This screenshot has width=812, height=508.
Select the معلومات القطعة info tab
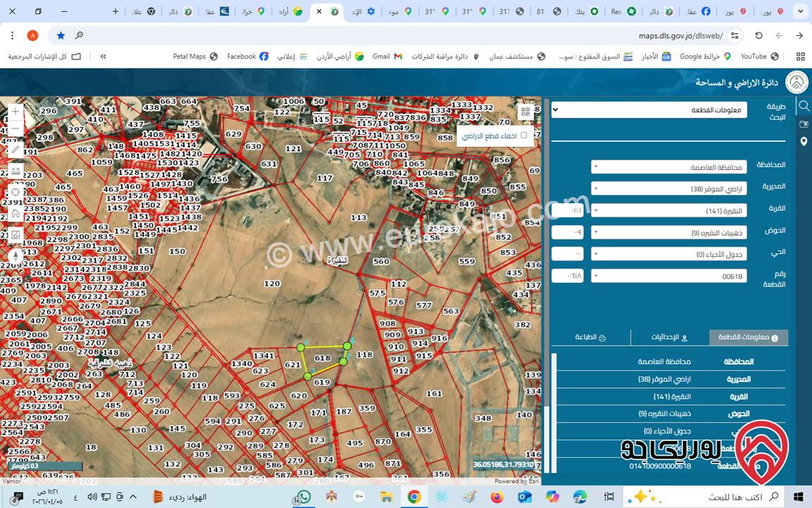(748, 337)
